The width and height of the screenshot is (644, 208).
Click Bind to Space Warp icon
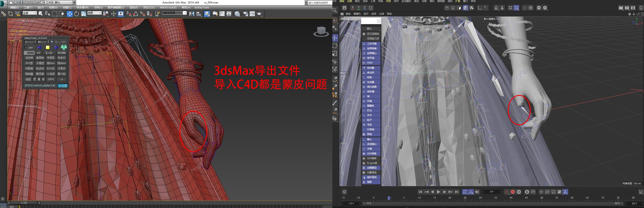(17, 14)
